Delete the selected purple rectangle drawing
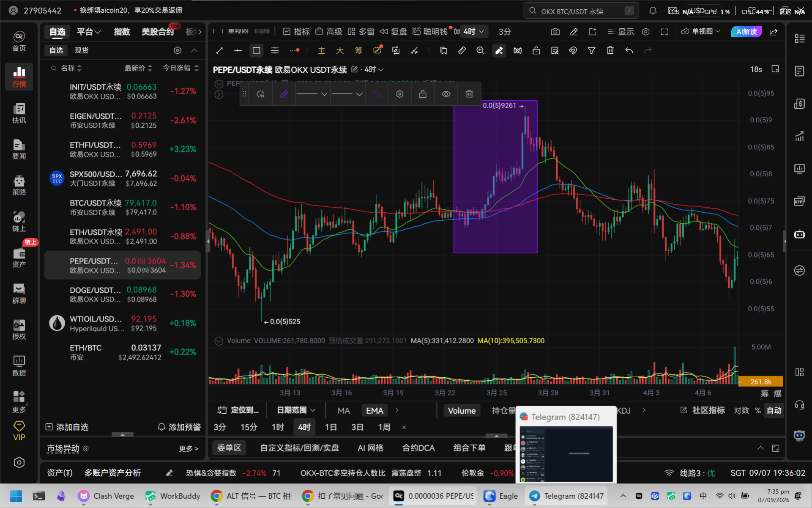Viewport: 812px width, 508px height. point(469,94)
